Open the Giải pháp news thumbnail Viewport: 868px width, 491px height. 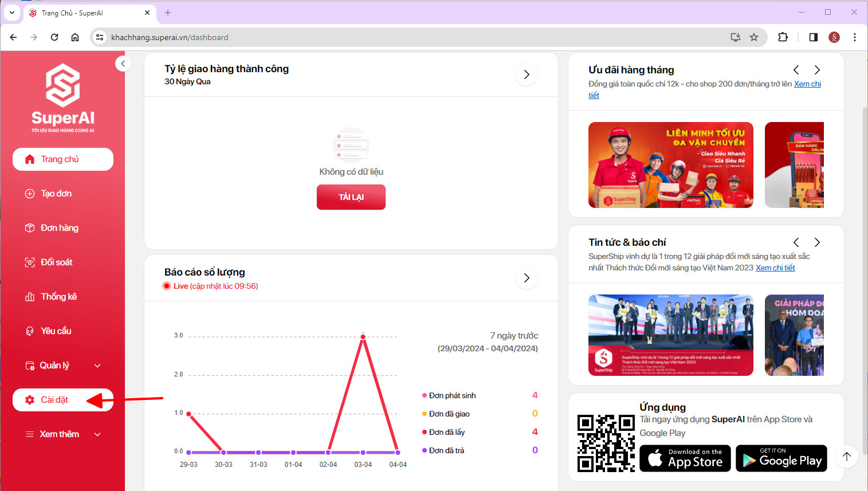[794, 335]
